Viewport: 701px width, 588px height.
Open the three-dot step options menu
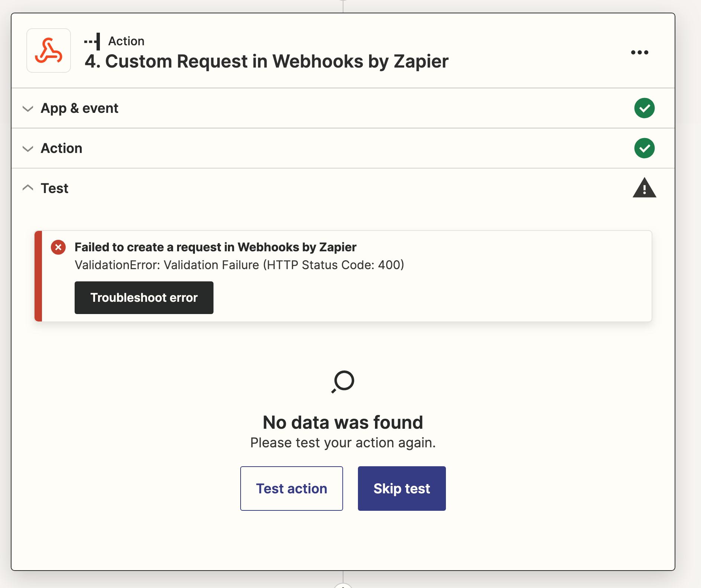639,52
